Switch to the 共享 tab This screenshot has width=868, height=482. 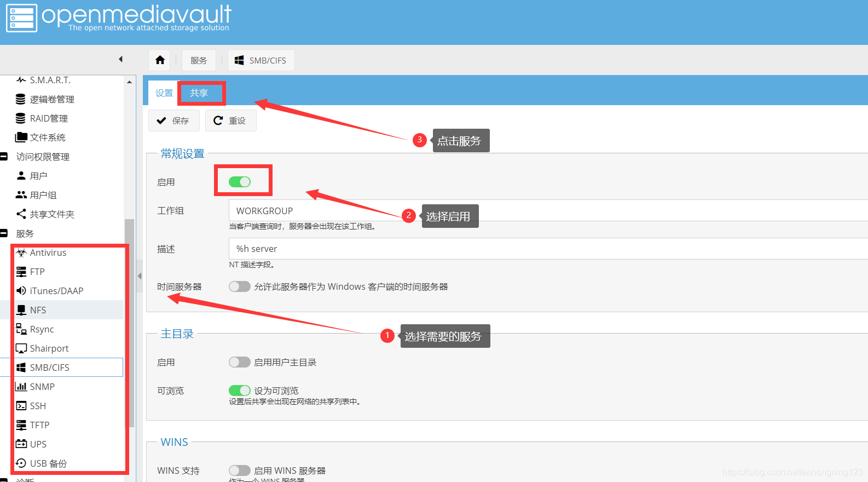(199, 93)
